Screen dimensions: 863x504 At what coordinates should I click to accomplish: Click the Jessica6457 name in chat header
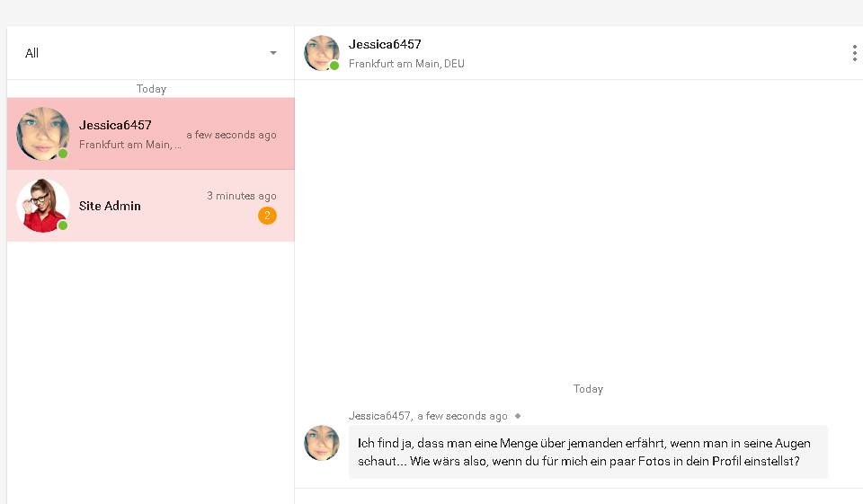coord(385,44)
